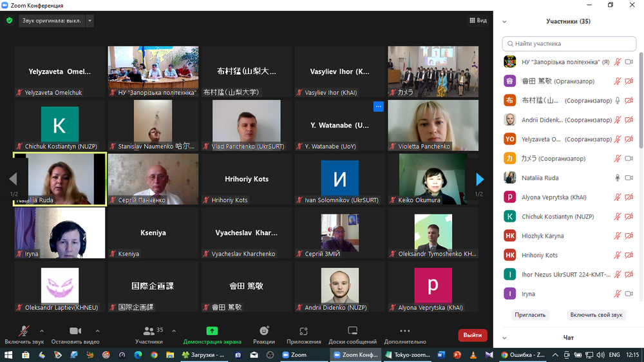644x362 pixels.
Task: Toggle camera with Остановить видео button
Action: 75,334
